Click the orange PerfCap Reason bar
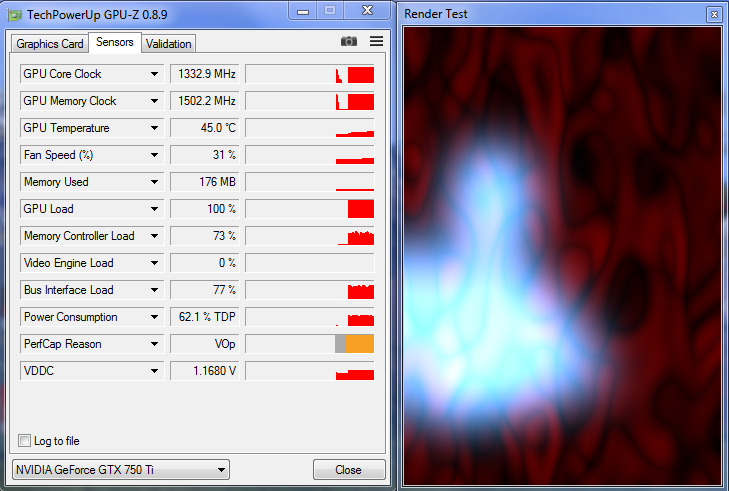Image resolution: width=729 pixels, height=491 pixels. tap(360, 344)
